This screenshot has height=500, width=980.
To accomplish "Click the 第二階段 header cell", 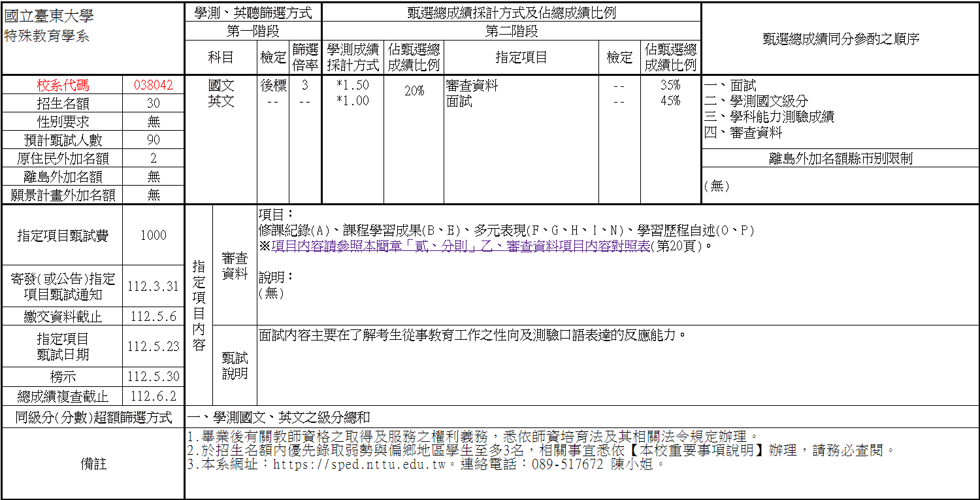I will click(x=512, y=31).
